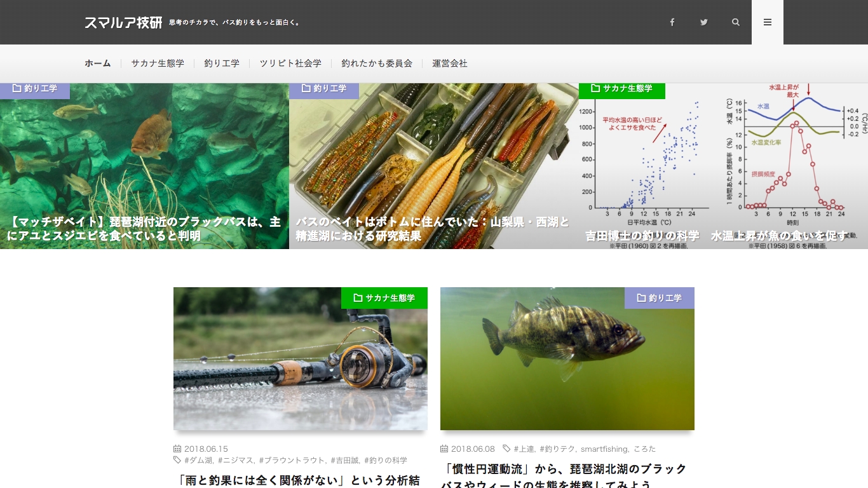The height and width of the screenshot is (488, 868).
Task: Select the #ブラウントラウト tag
Action: [x=292, y=460]
